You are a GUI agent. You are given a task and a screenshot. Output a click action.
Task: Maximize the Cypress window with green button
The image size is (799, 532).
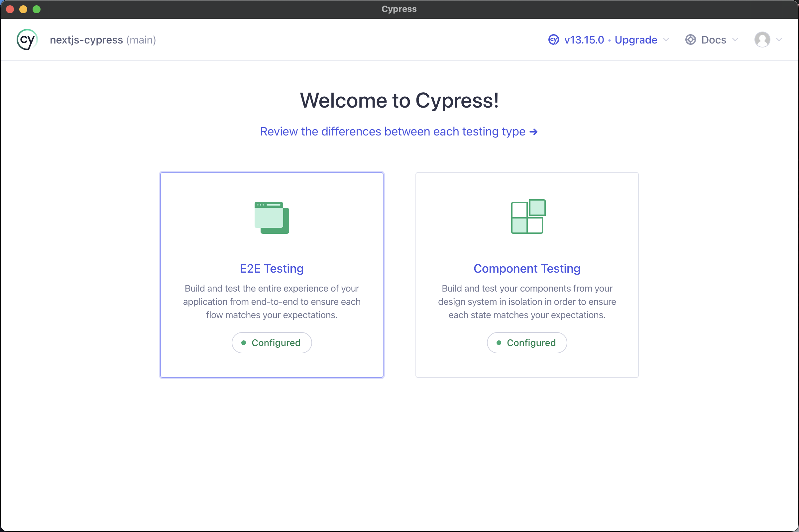[x=36, y=9]
